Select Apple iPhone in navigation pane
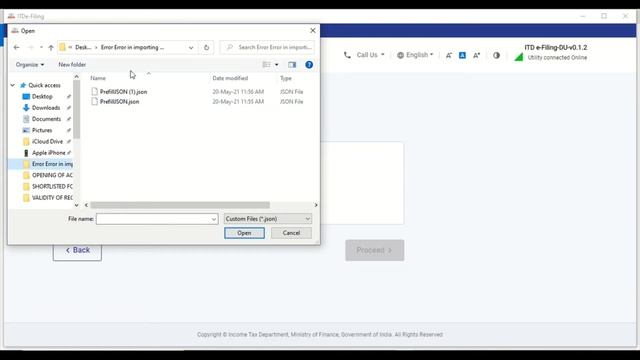This screenshot has width=640, height=360. 48,153
